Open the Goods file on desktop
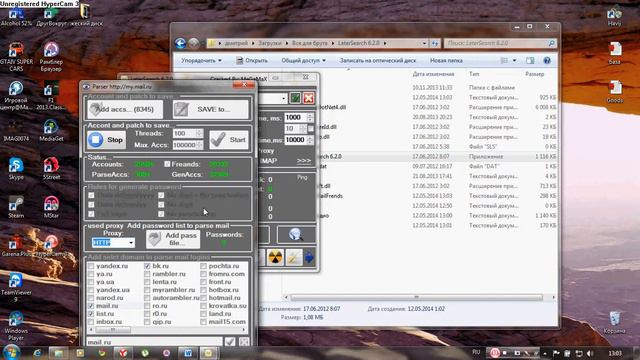The image size is (640, 360). coord(615,91)
